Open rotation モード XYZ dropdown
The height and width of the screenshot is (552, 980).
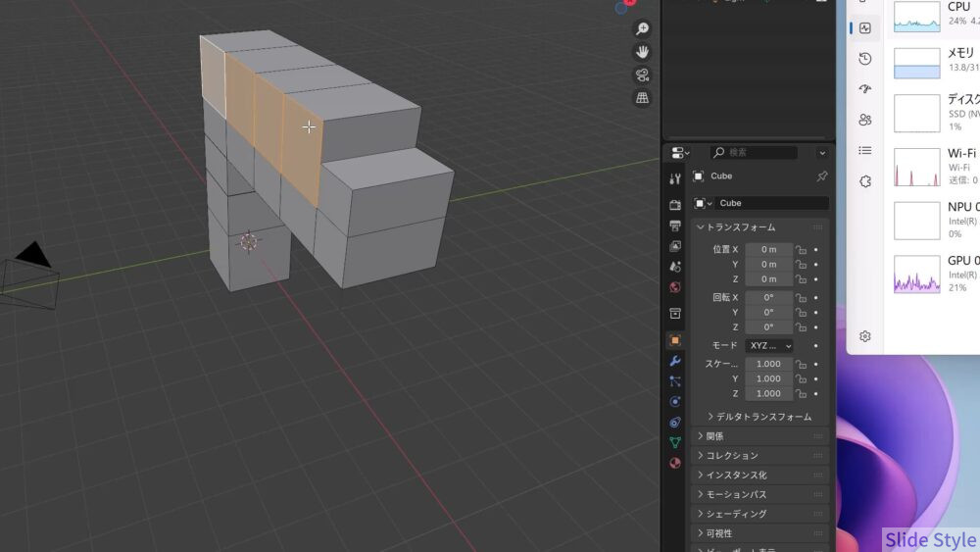(x=768, y=346)
